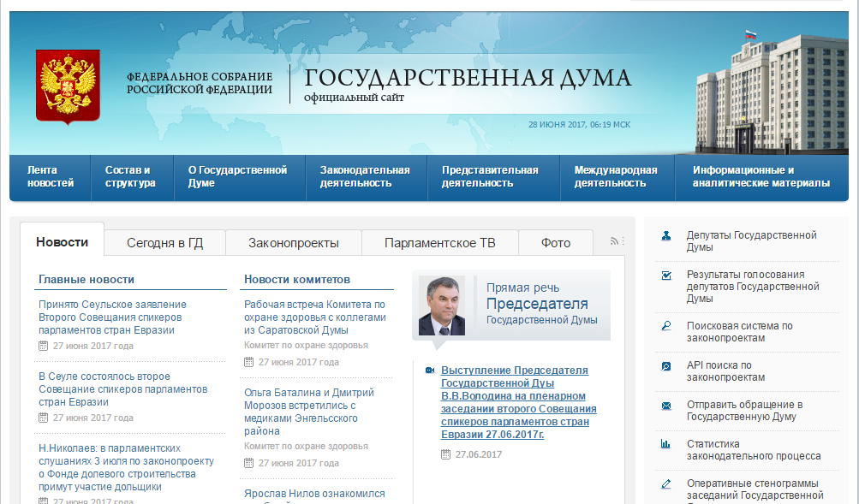The image size is (859, 504).
Task: Switch to the Парламентское ТВ tab
Action: [440, 243]
